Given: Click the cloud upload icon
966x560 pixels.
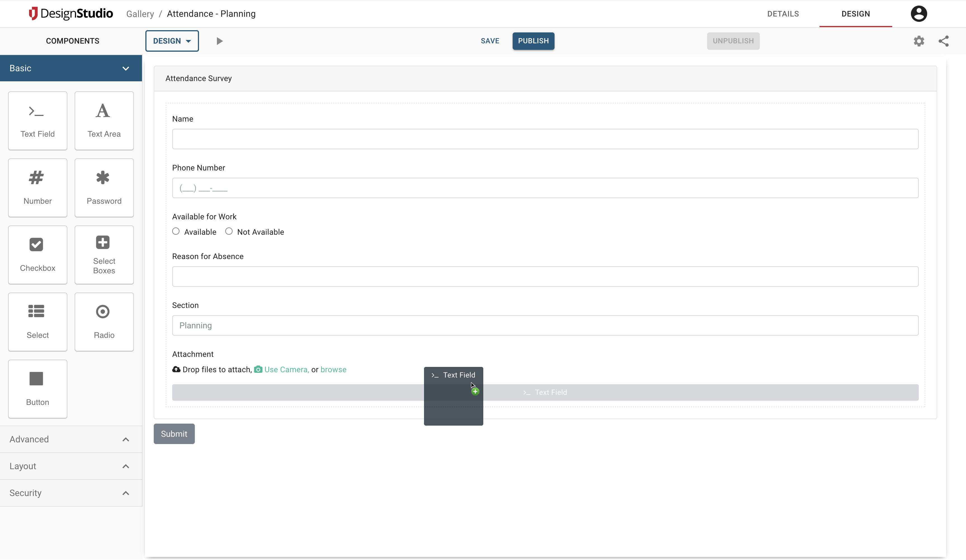Looking at the screenshot, I should pos(176,369).
